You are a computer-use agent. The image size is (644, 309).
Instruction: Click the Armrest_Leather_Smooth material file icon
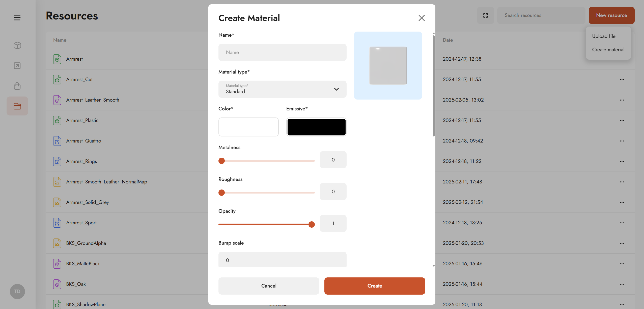[57, 100]
